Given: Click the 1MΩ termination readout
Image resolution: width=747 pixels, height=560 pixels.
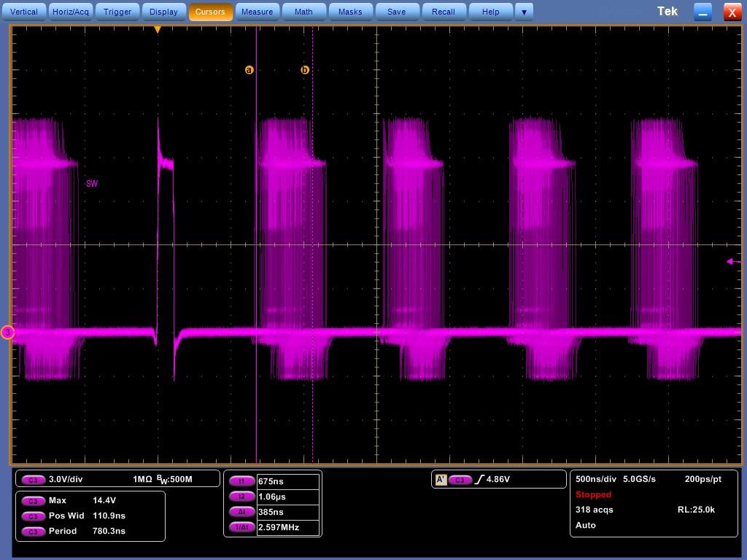Looking at the screenshot, I should pyautogui.click(x=142, y=480).
